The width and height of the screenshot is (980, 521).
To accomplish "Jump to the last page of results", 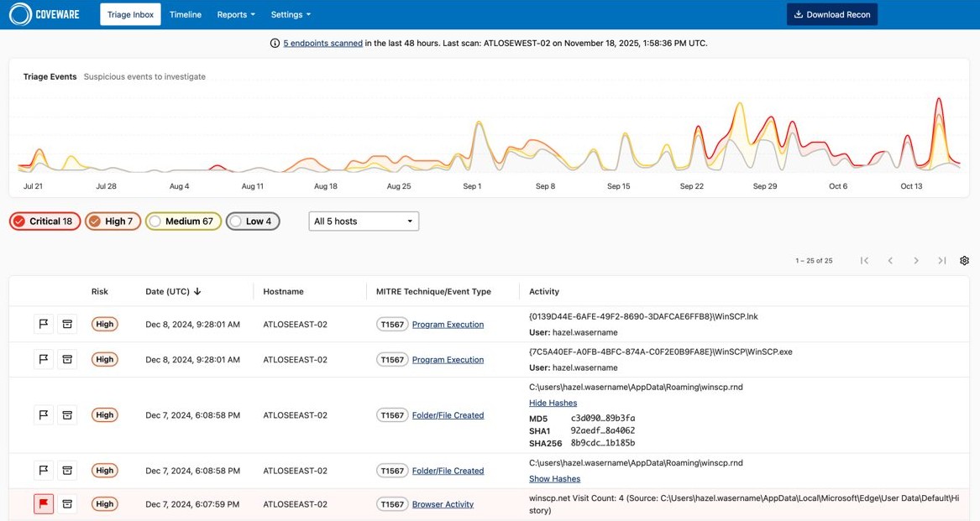I will pos(942,260).
